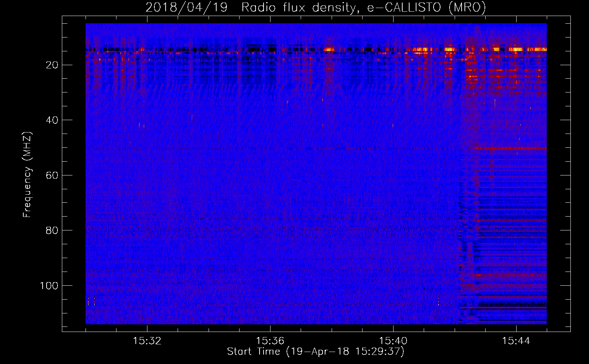Click the plot title 2018/04/19 Radio flux density
Viewport: 589px width, 364px height.
(x=316, y=8)
